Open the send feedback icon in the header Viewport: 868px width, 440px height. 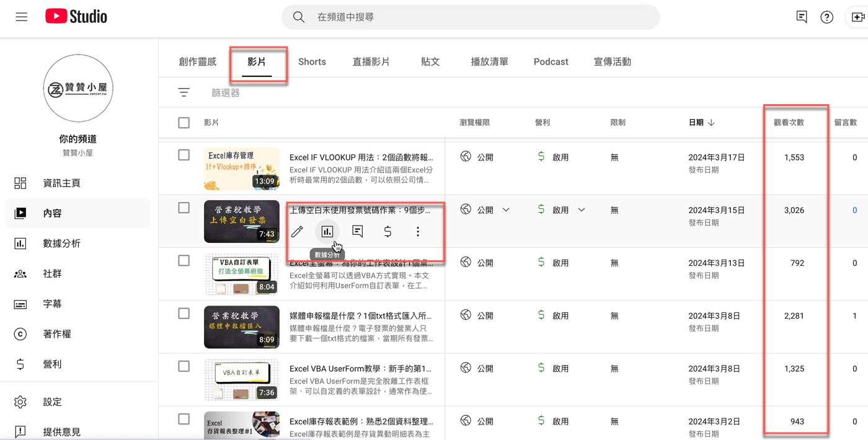point(802,17)
